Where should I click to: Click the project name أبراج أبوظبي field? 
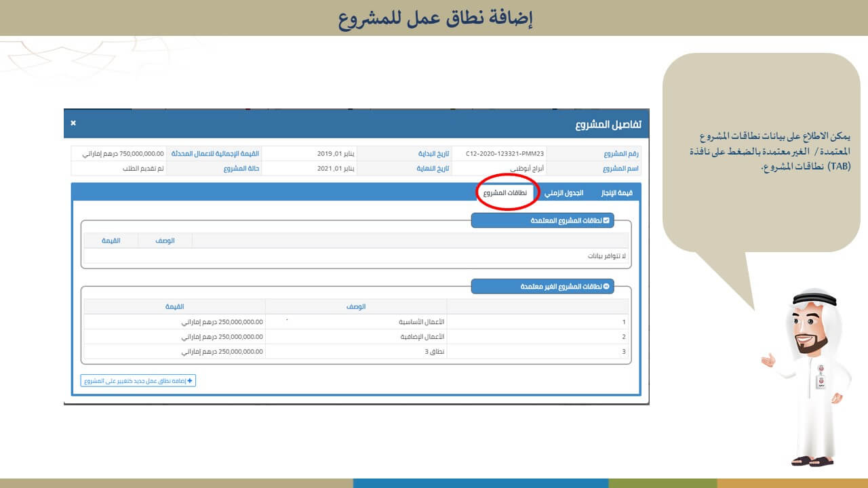[x=505, y=168]
